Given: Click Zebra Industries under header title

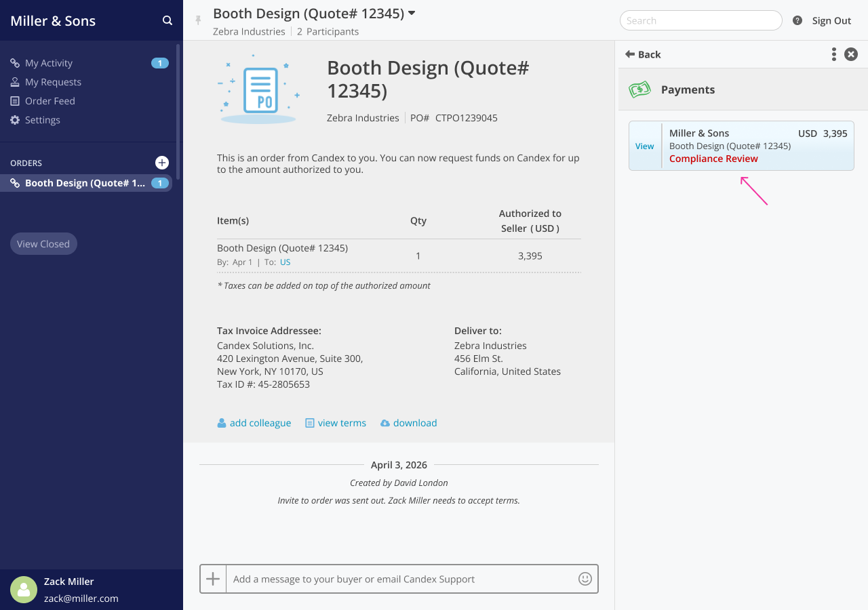Looking at the screenshot, I should (x=249, y=31).
